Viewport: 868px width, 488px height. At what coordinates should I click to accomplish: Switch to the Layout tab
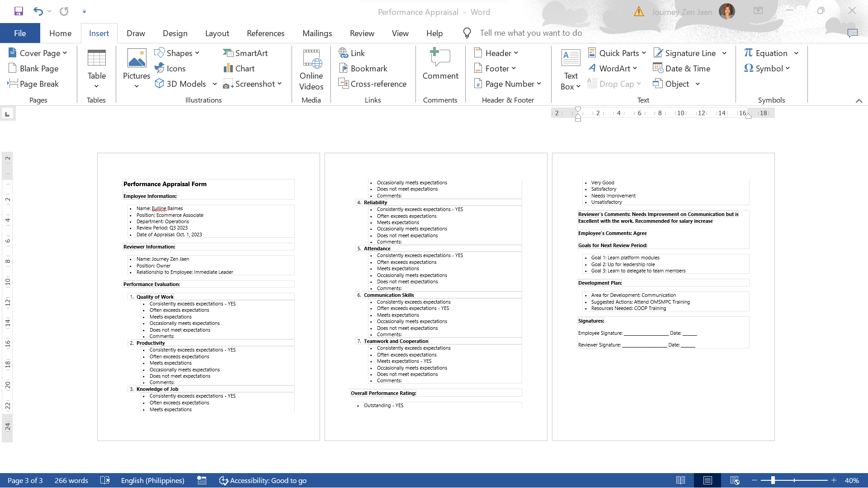click(x=217, y=33)
